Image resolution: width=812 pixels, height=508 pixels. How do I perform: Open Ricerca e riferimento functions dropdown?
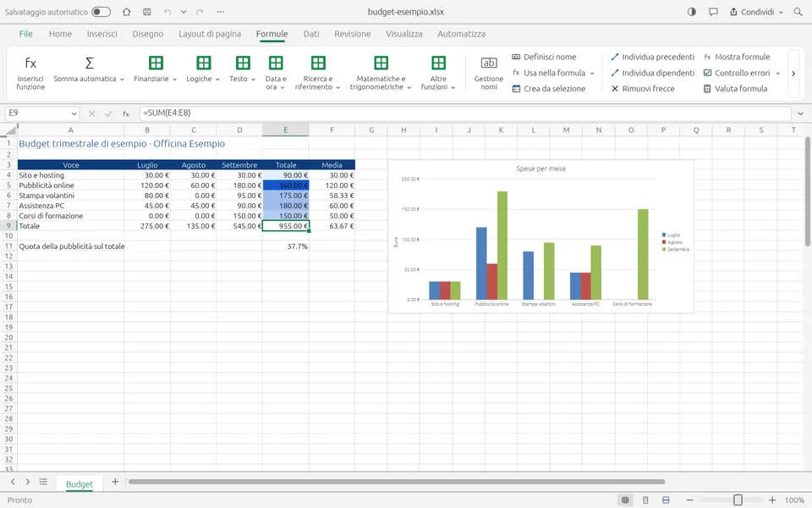click(x=317, y=73)
